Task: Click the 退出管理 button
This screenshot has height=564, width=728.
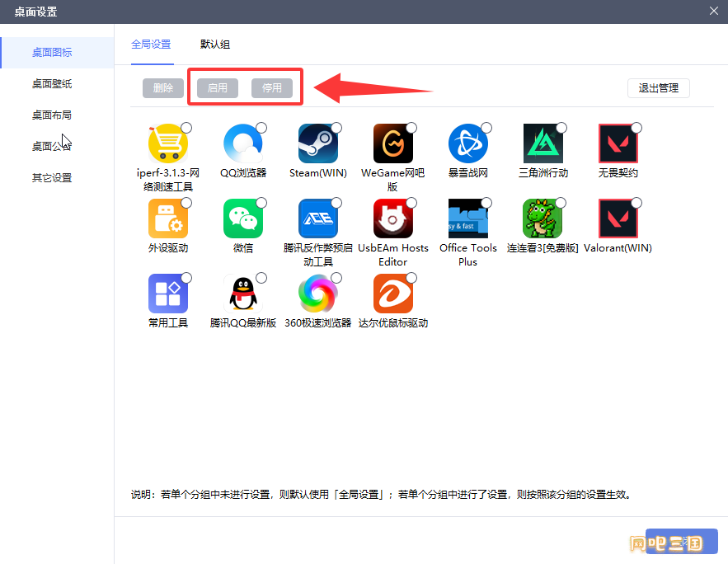Action: tap(659, 88)
